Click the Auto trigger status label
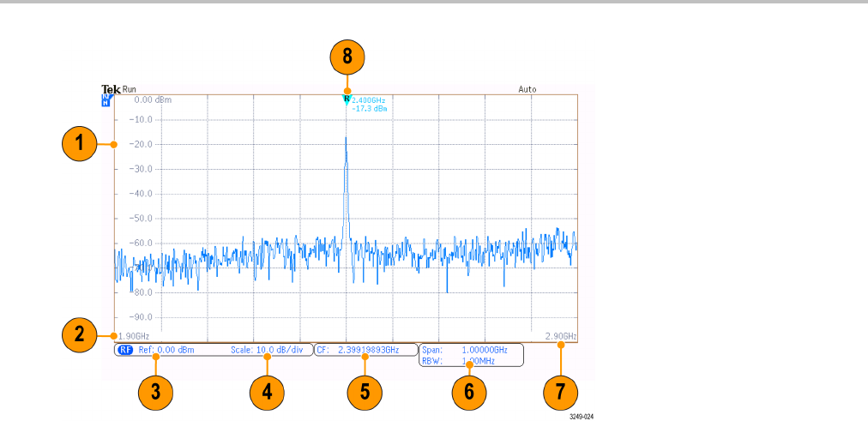The width and height of the screenshot is (868, 421). 527,89
